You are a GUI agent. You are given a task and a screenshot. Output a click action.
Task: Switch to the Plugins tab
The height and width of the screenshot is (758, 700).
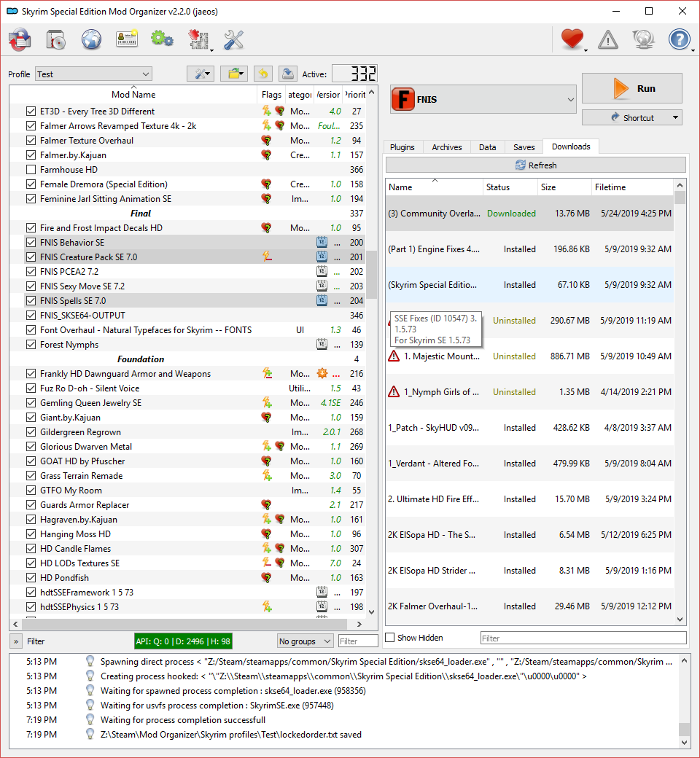(x=402, y=147)
